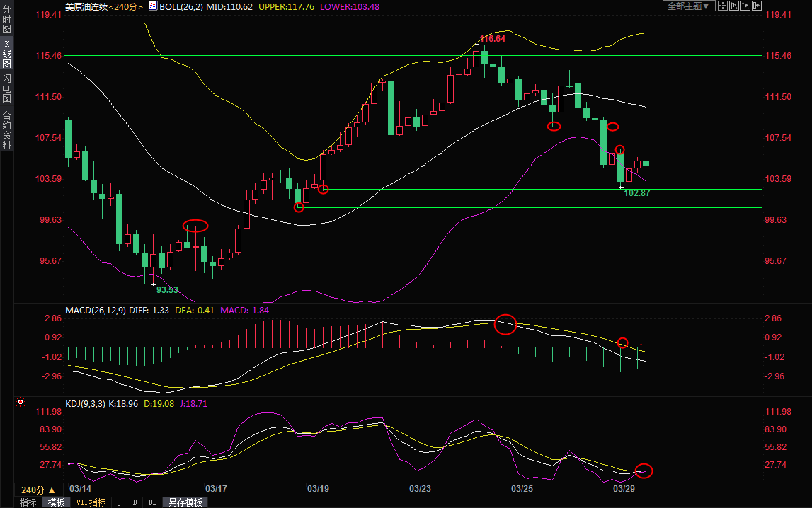The width and height of the screenshot is (812, 508).
Task: Select the 模板 bottom tab
Action: [57, 502]
